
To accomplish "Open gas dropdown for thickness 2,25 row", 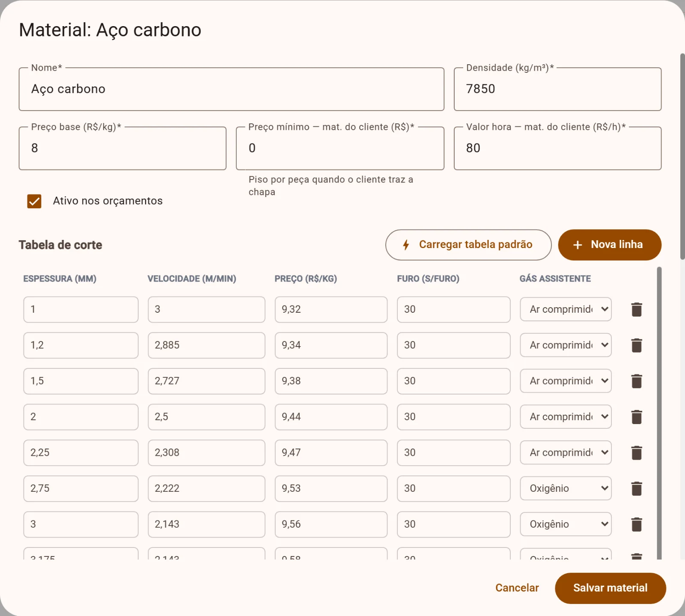I will coord(566,453).
